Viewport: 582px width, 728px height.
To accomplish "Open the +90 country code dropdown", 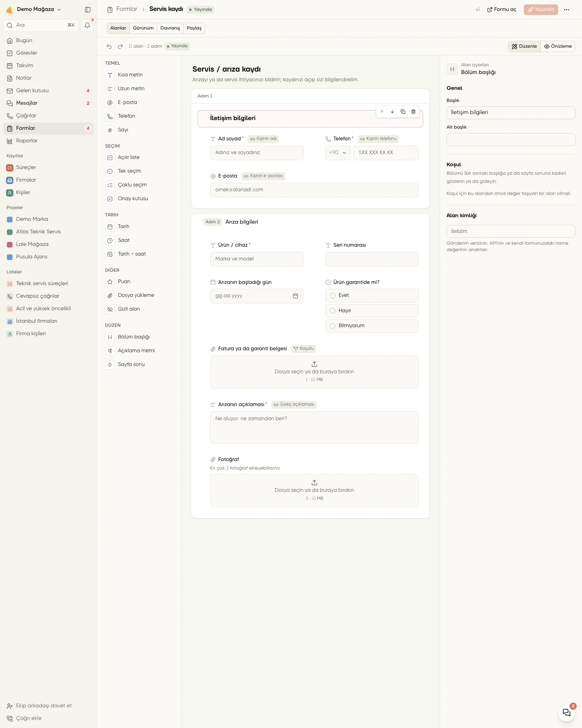I will (338, 153).
